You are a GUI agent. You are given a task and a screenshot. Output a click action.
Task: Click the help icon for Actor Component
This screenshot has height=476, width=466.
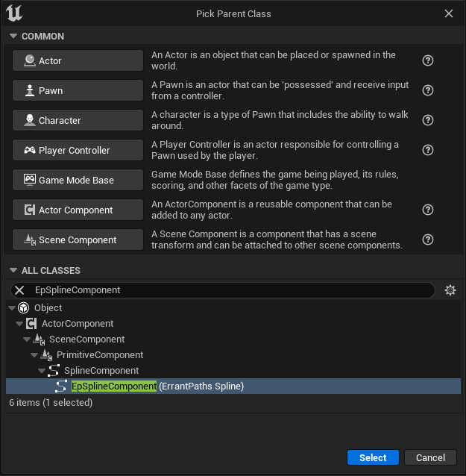point(428,210)
